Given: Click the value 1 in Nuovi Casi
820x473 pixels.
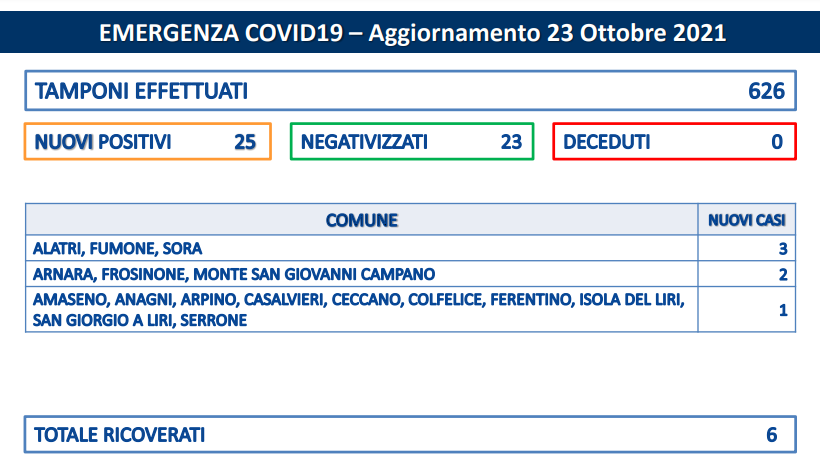Looking at the screenshot, I should pyautogui.click(x=783, y=310).
